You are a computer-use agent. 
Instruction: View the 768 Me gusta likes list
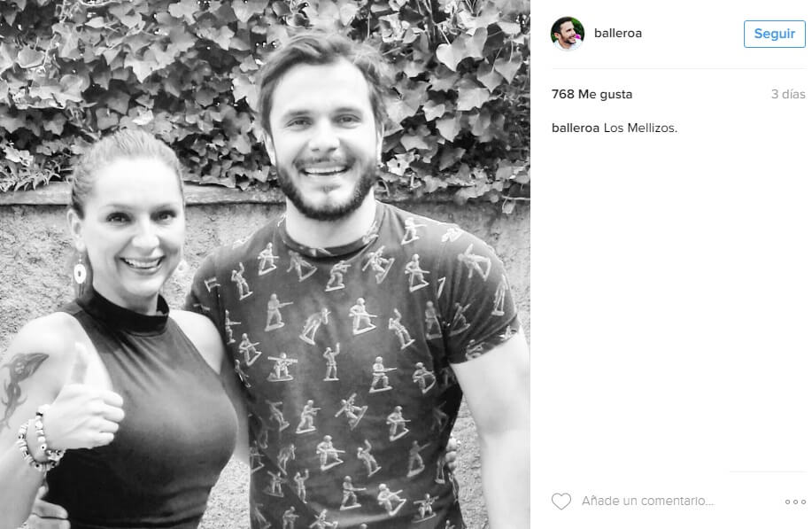[x=592, y=94]
